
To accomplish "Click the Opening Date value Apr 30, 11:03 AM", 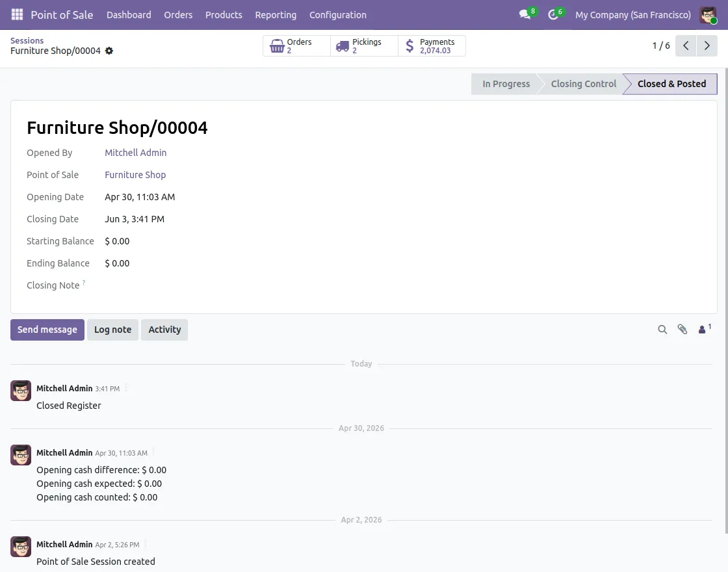I will click(140, 197).
